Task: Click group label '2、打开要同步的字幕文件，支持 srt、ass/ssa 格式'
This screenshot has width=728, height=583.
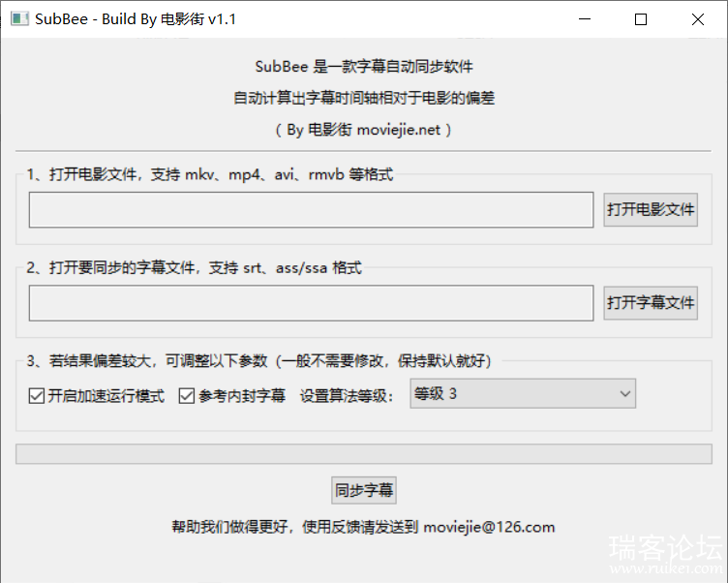Action: 194,268
